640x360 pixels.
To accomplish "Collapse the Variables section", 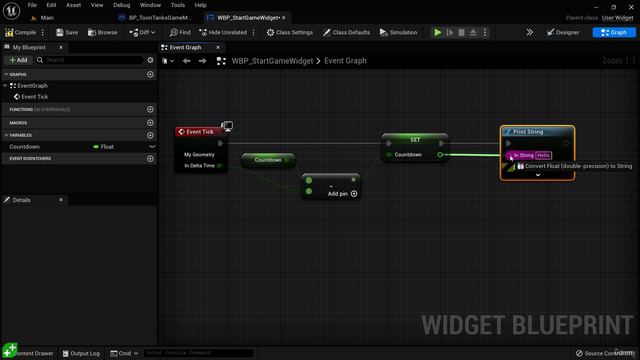I will point(6,135).
